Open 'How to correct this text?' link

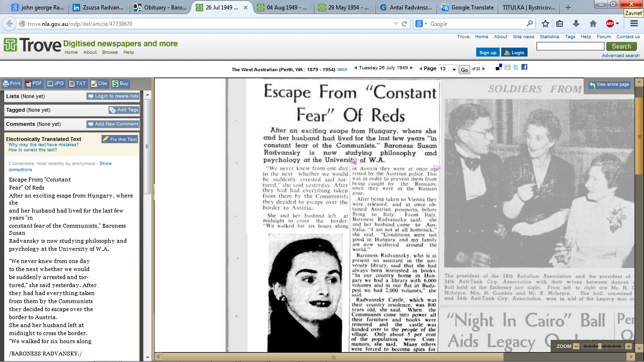pyautogui.click(x=33, y=150)
